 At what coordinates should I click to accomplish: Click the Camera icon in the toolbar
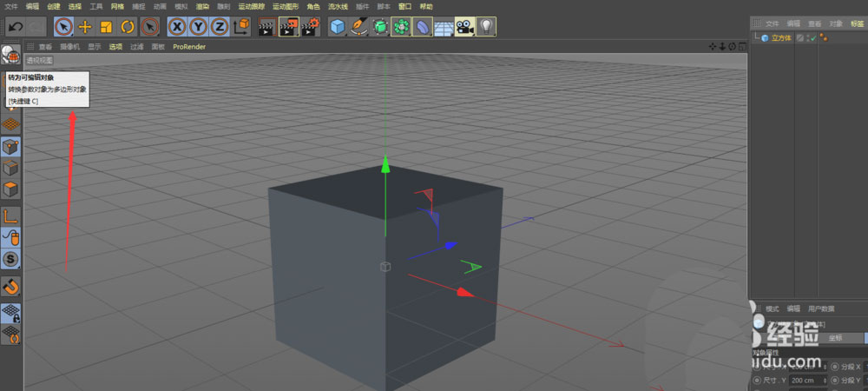coord(465,27)
